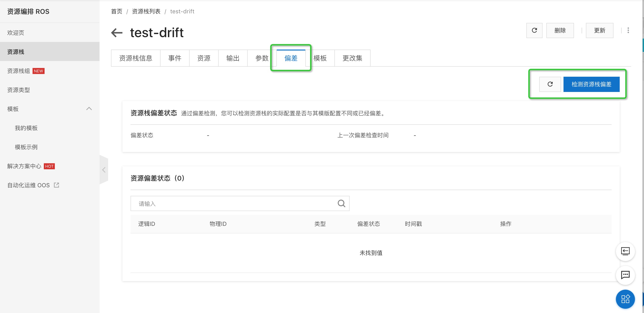Click the 时间戳 column header

click(x=413, y=224)
